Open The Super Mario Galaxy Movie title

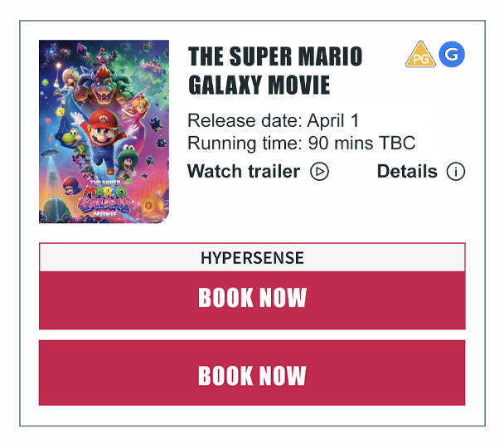click(x=275, y=71)
